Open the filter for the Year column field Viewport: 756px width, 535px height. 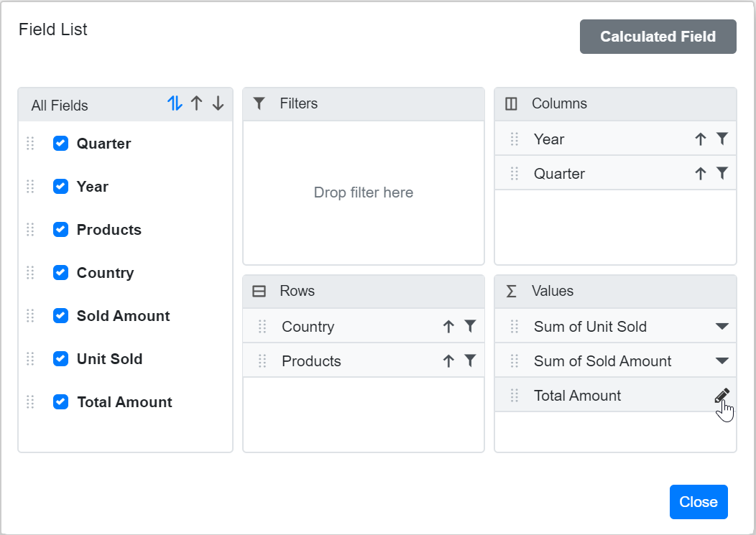[x=724, y=139]
